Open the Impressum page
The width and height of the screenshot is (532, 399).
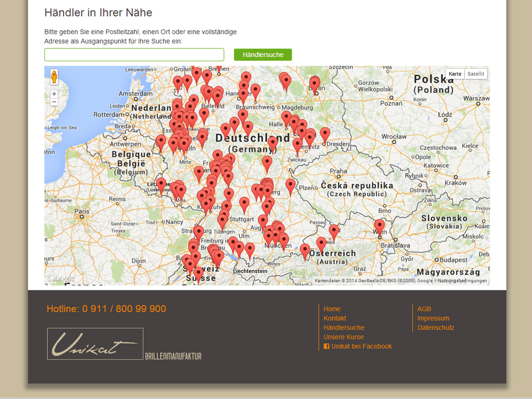[433, 318]
